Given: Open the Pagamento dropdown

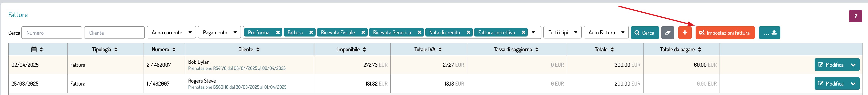Looking at the screenshot, I should 219,33.
